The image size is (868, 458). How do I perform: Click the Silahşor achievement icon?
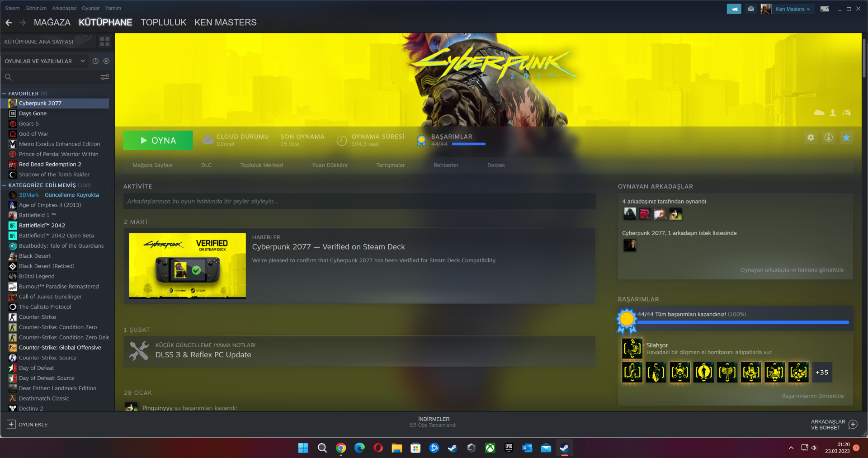tap(632, 349)
